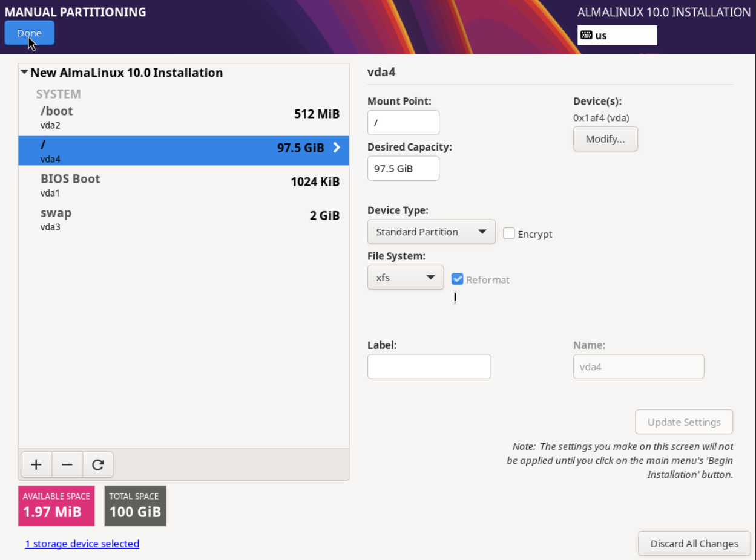The image size is (756, 560).
Task: Click the vda4 heading in the details pane
Action: (381, 72)
